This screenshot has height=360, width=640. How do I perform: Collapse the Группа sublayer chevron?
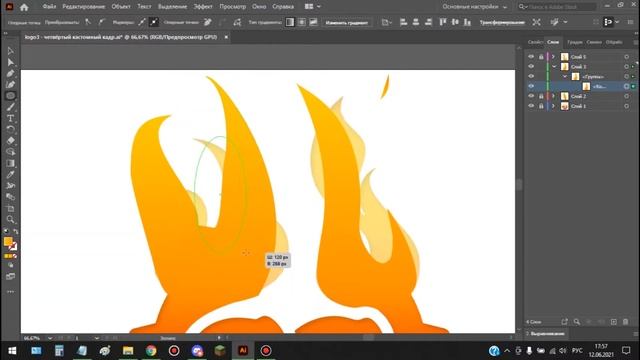[565, 76]
